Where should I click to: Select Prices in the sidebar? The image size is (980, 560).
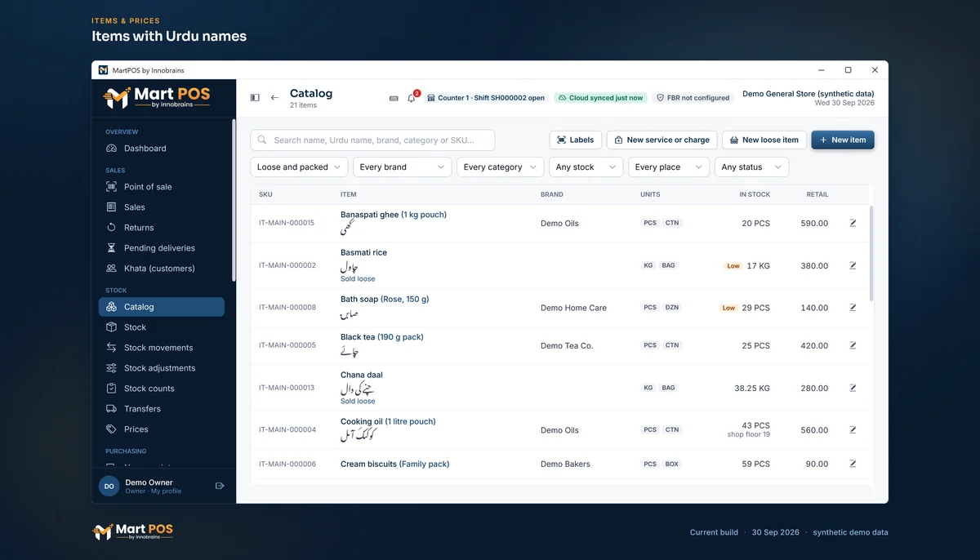pyautogui.click(x=162, y=429)
